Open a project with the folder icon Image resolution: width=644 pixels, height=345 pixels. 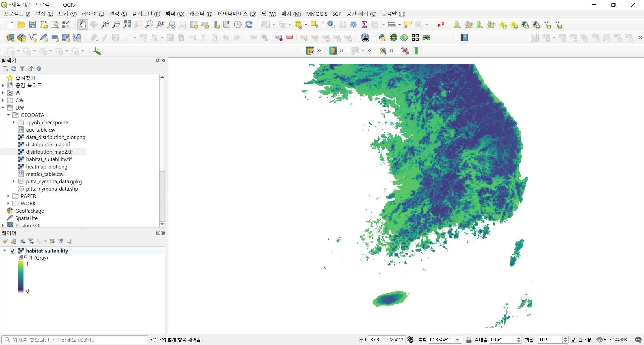pos(21,24)
